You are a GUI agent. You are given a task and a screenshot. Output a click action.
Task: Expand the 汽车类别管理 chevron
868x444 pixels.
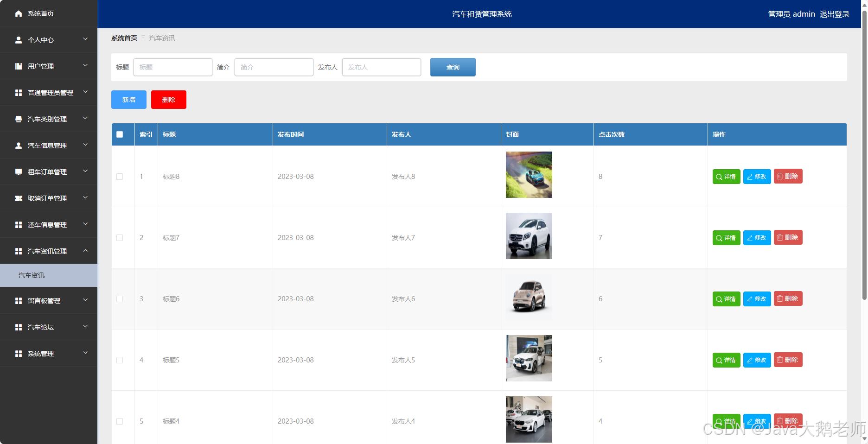85,119
